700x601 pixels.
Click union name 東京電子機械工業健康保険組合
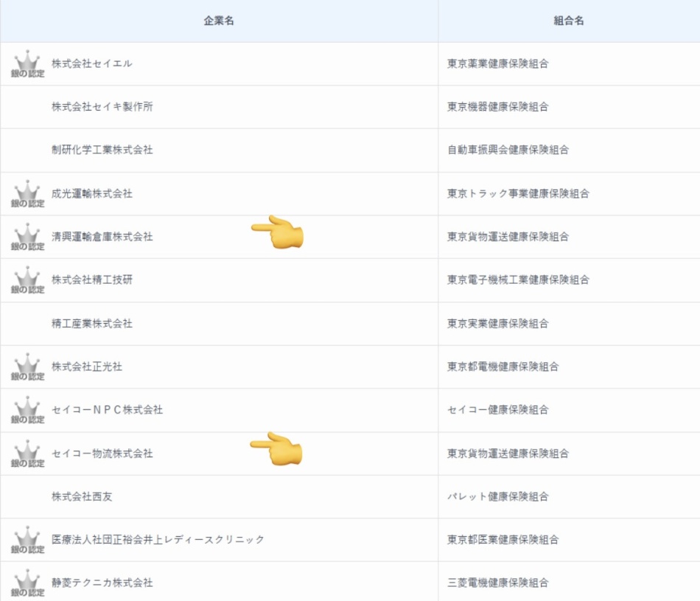(518, 279)
